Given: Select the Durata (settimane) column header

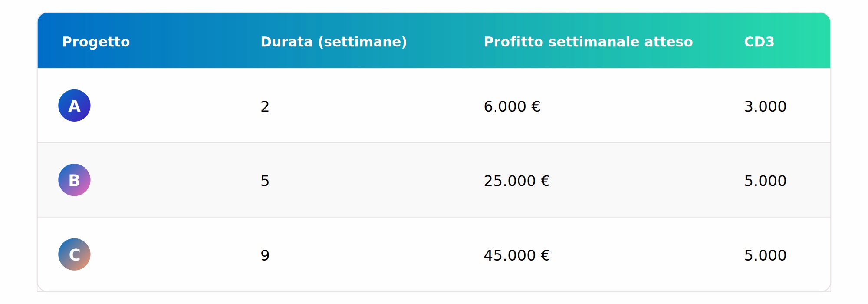Looking at the screenshot, I should click(334, 42).
